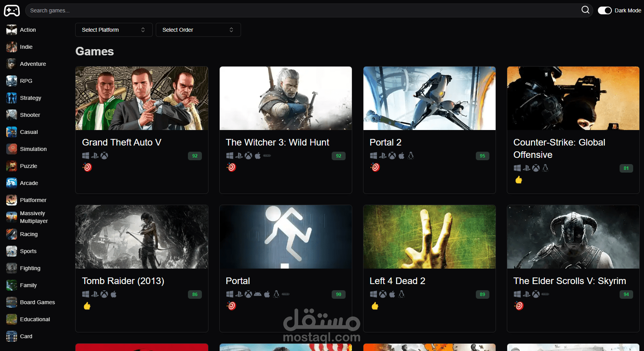This screenshot has height=351, width=644.
Task: Open the Massively Multiplayer category
Action: click(33, 217)
